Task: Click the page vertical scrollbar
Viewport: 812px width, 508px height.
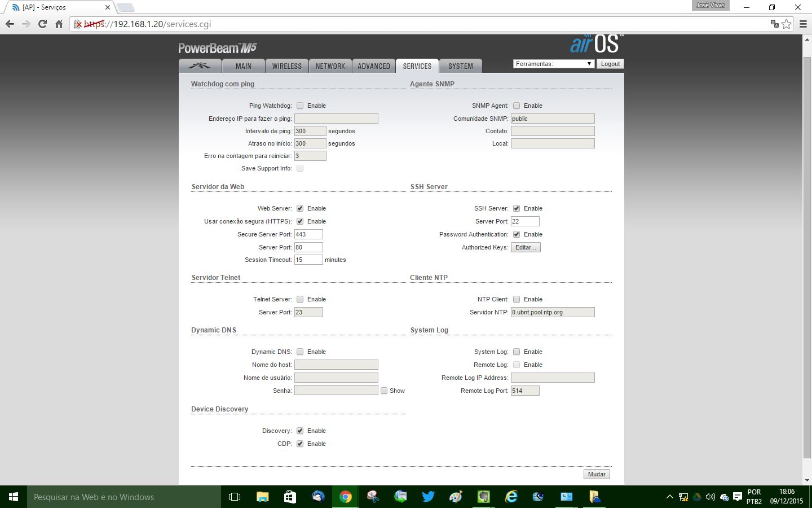Action: coord(807,257)
